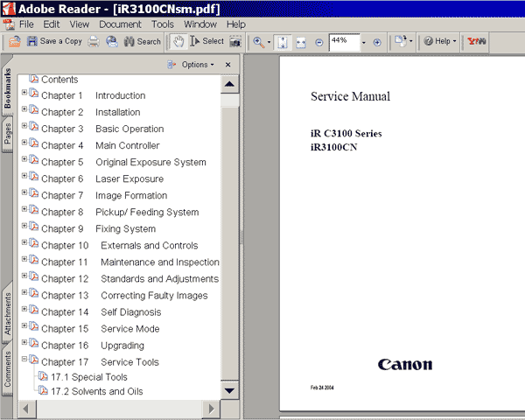Click the Options panel menu icon
This screenshot has height=420, width=525.
(171, 64)
